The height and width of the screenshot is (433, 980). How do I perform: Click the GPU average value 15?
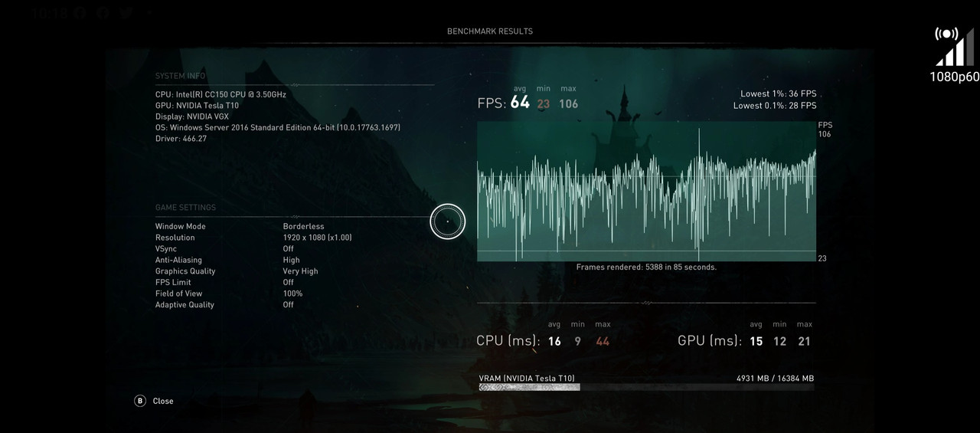[x=756, y=342]
